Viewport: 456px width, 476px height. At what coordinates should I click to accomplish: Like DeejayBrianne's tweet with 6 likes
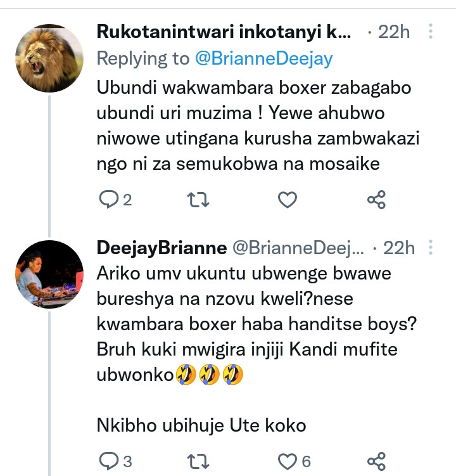click(288, 460)
